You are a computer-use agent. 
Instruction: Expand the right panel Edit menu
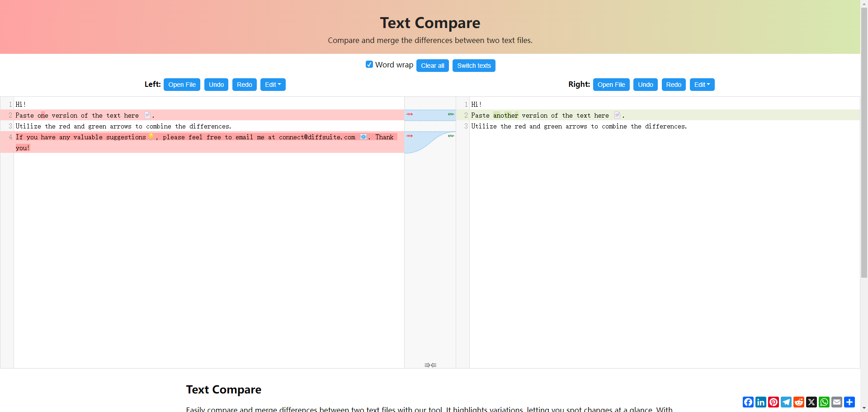702,85
